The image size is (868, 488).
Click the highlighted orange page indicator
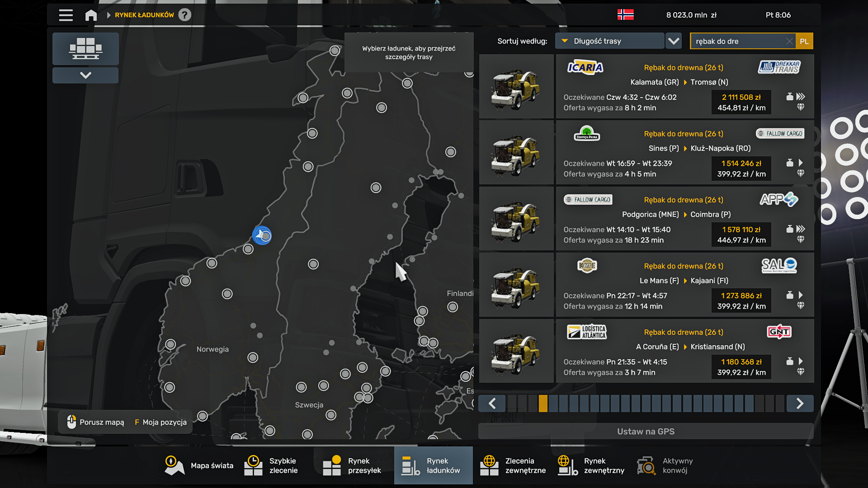(x=543, y=404)
